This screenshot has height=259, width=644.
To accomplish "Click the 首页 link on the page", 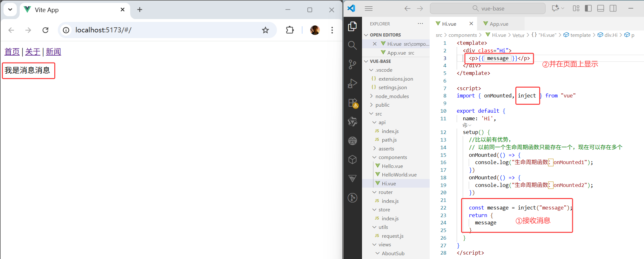I will [12, 52].
